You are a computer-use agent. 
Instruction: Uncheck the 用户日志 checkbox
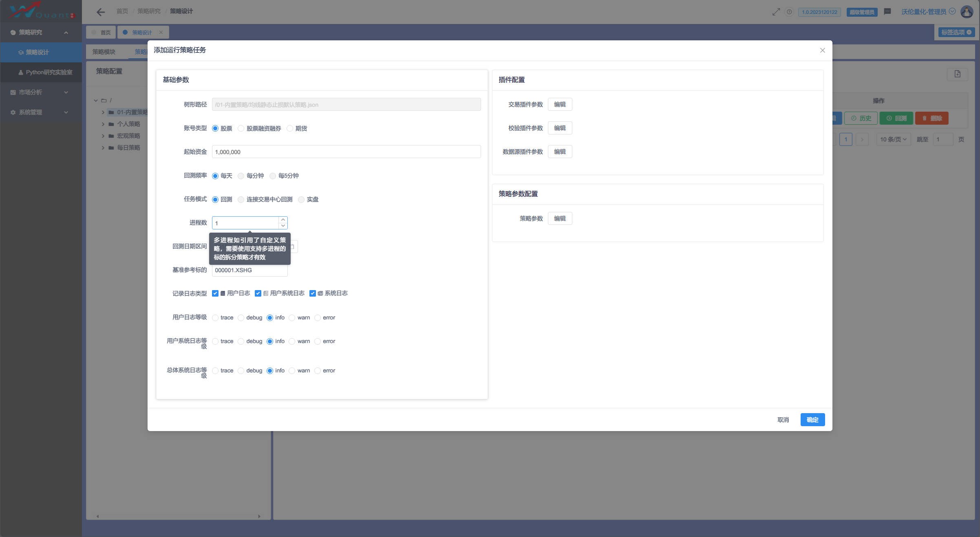[215, 293]
